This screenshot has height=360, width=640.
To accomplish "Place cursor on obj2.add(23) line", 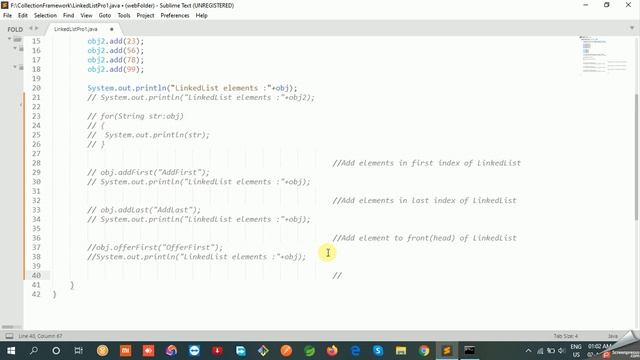I will click(x=116, y=41).
